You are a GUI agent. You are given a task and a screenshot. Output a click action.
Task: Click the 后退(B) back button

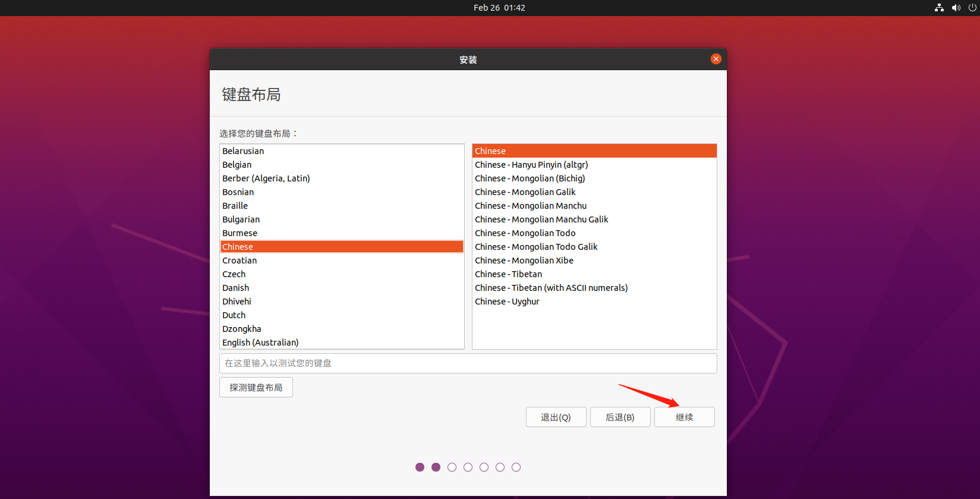pos(620,417)
